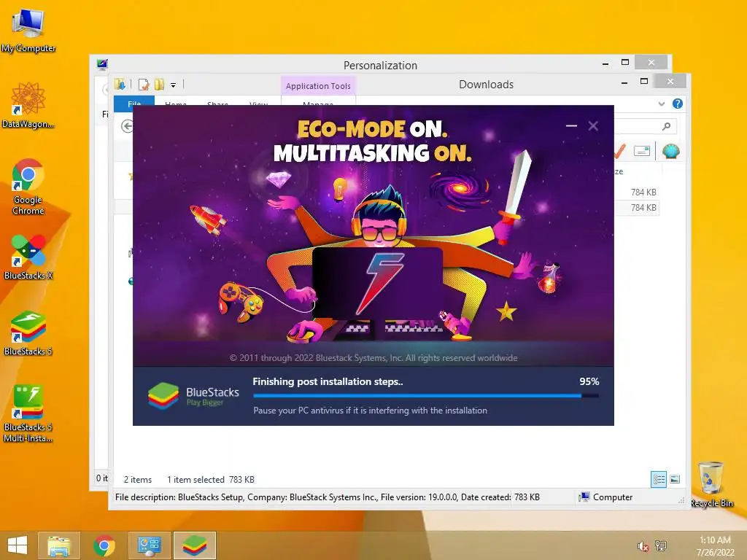Image resolution: width=747 pixels, height=560 pixels.
Task: Open the Application Tools contextual tab in Downloads
Action: (x=318, y=86)
